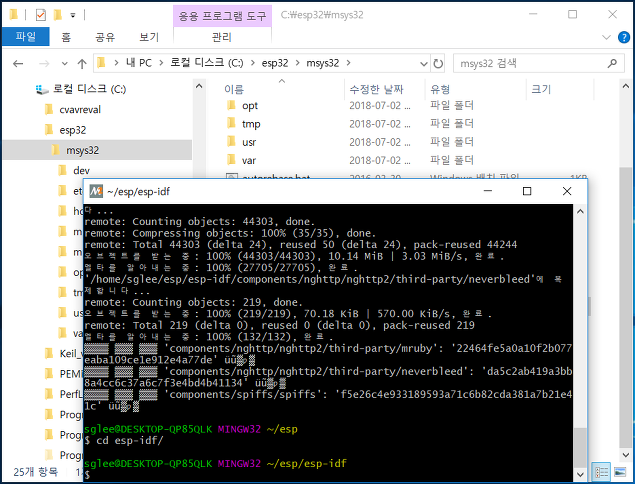Select the tmp folder in file list
Image resolution: width=635 pixels, height=484 pixels.
point(251,124)
